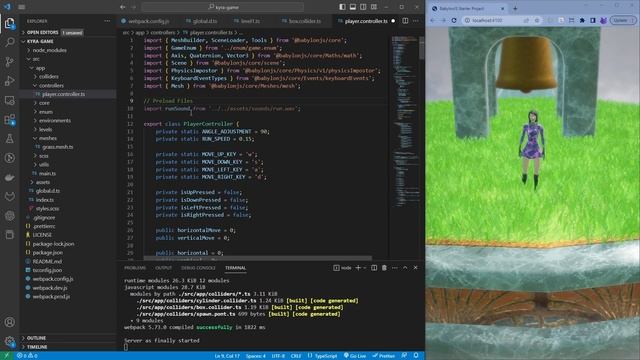Select TypeScript language mode in status bar
Screen dimensions: 640x360
click(x=326, y=356)
